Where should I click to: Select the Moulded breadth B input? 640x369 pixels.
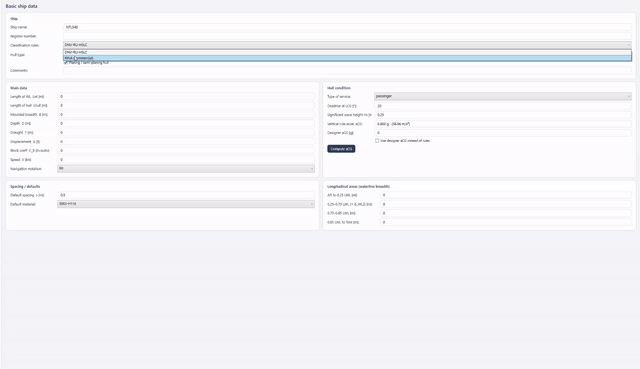[x=186, y=115]
